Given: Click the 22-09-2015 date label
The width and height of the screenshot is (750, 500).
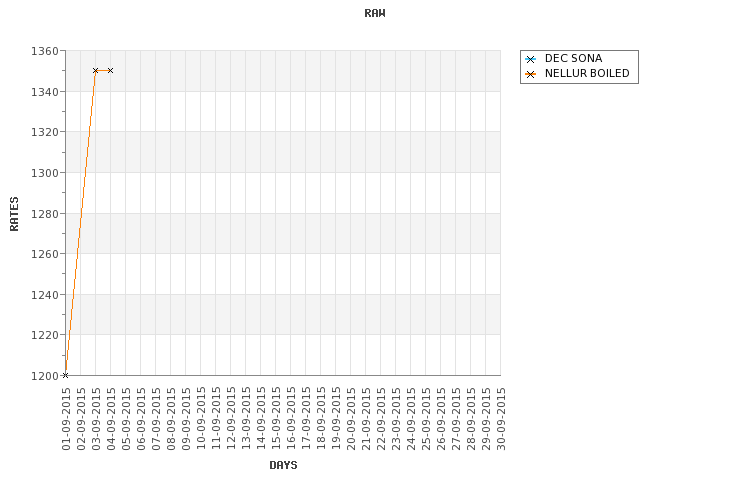Looking at the screenshot, I should pos(381,419).
